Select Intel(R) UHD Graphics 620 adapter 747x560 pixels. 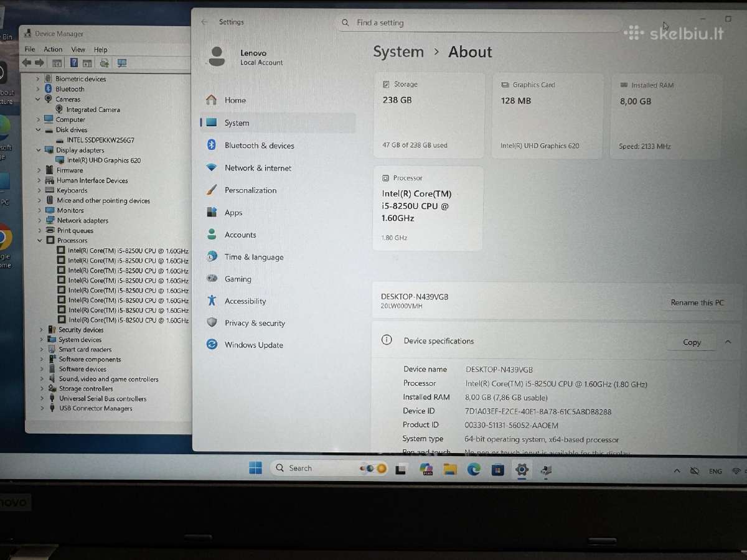(104, 160)
